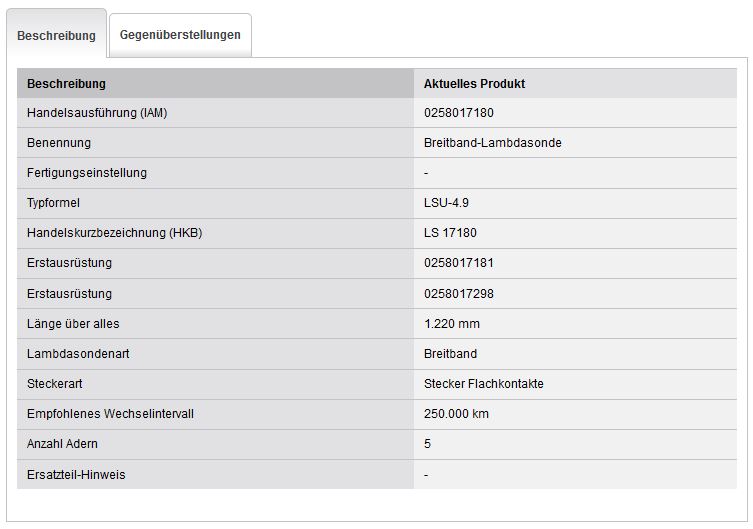Viewport: 753px width, 529px height.
Task: Click Erstausrüstung number 0258017181
Action: 458,263
